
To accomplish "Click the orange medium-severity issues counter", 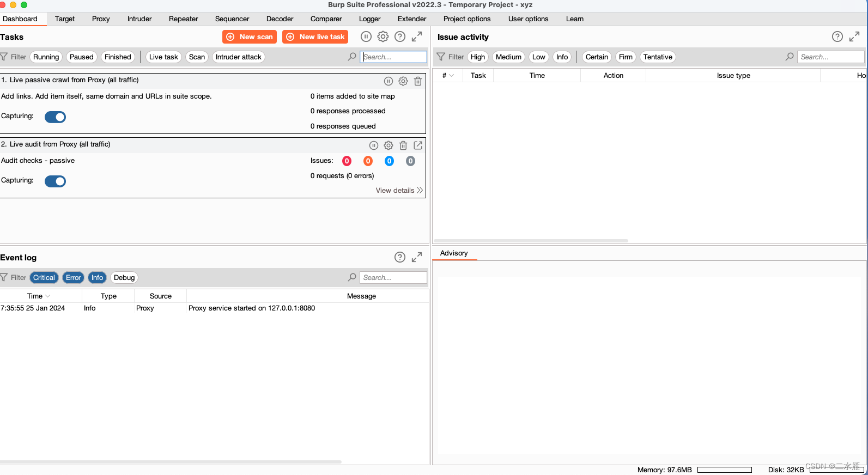I will (368, 161).
